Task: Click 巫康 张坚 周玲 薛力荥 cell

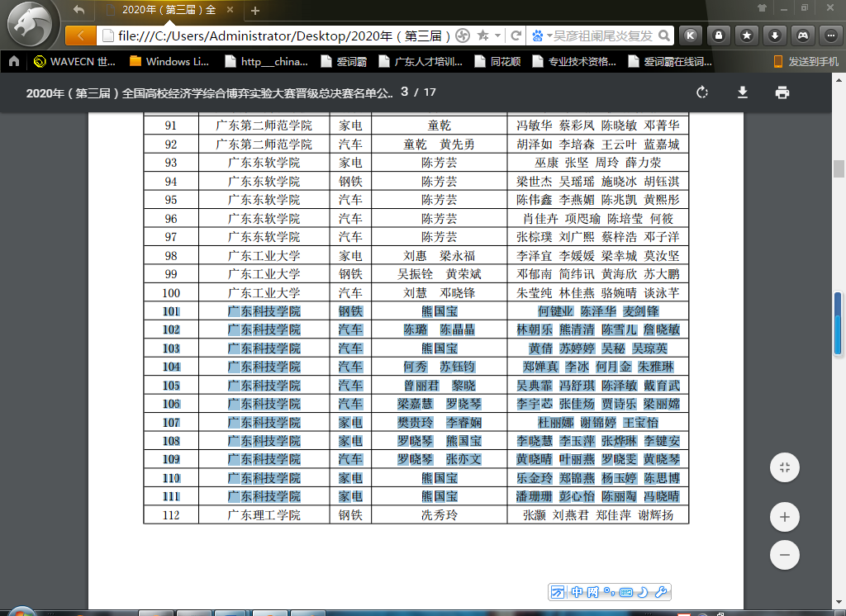Action: pyautogui.click(x=598, y=163)
